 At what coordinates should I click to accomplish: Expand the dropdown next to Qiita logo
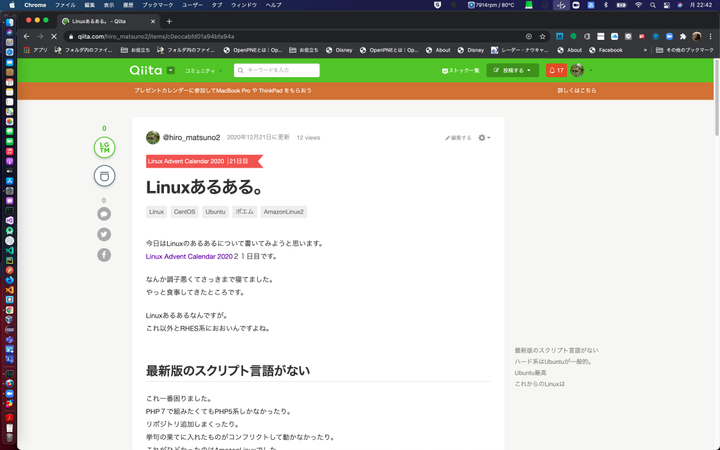point(171,70)
